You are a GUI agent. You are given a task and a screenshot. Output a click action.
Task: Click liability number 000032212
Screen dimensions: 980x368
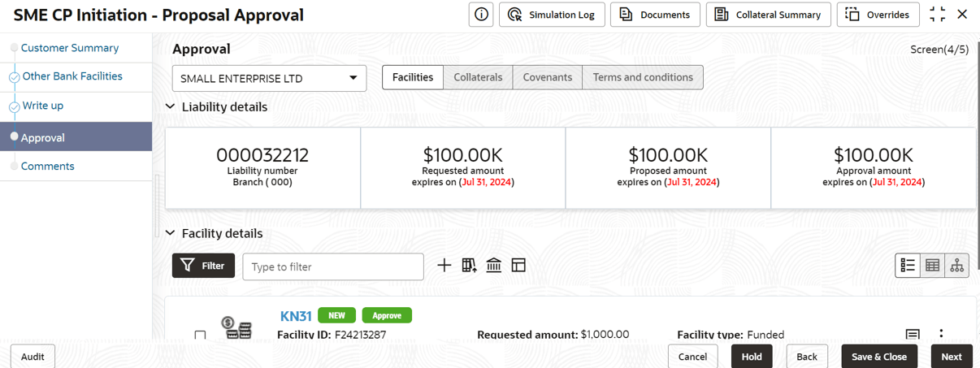pos(262,155)
